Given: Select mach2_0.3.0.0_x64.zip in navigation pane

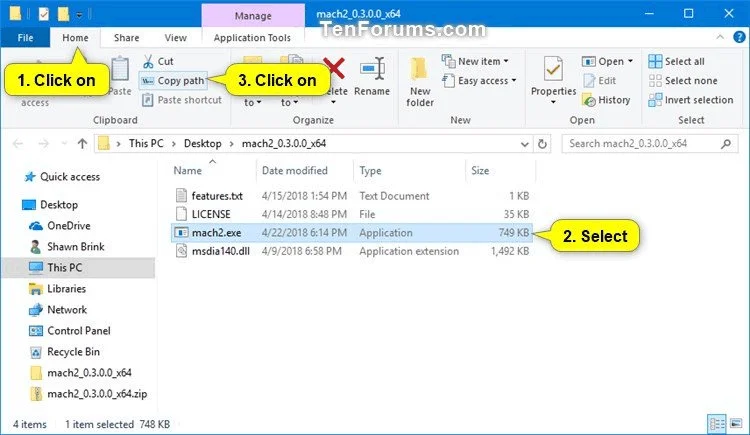Looking at the screenshot, I should [97, 394].
